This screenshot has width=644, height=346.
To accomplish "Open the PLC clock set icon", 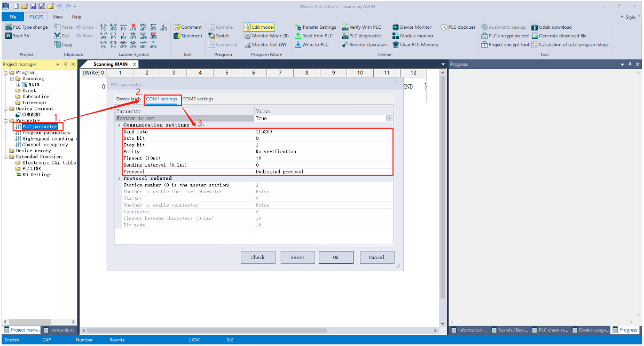I will [444, 27].
